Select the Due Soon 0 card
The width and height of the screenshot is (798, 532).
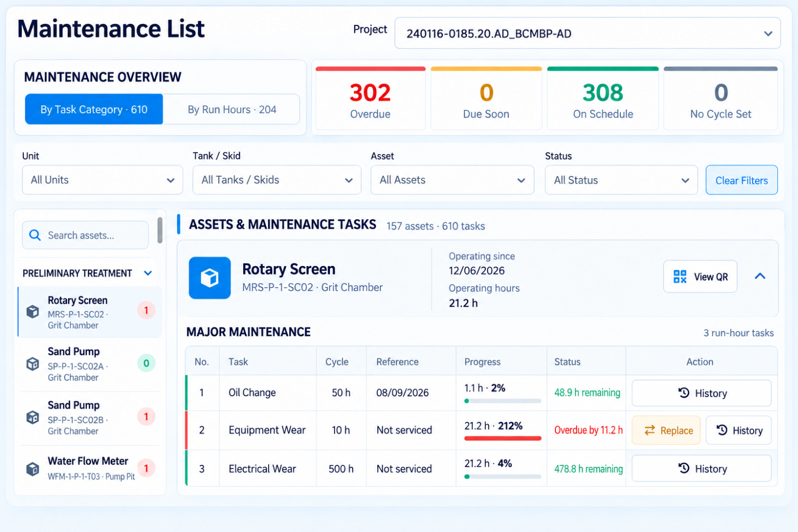point(486,98)
